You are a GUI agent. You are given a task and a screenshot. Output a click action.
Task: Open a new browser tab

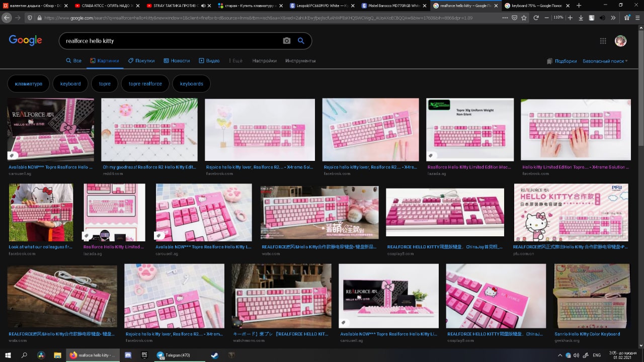click(579, 5)
